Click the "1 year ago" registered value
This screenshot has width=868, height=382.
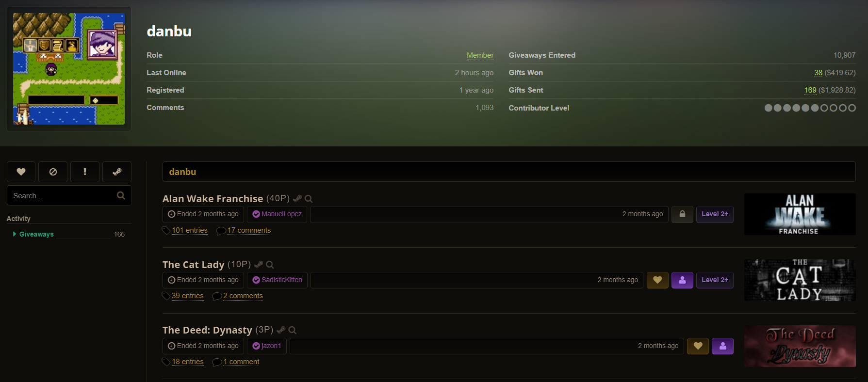(476, 90)
